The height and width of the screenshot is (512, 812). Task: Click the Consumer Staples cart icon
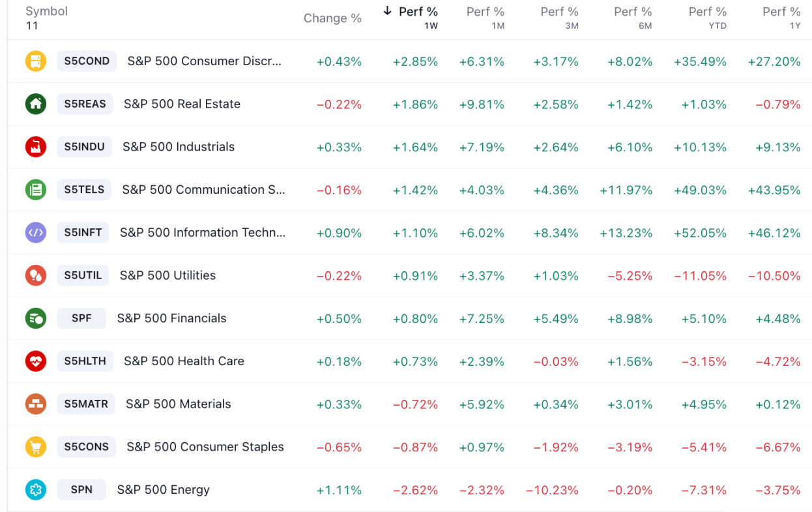point(36,447)
